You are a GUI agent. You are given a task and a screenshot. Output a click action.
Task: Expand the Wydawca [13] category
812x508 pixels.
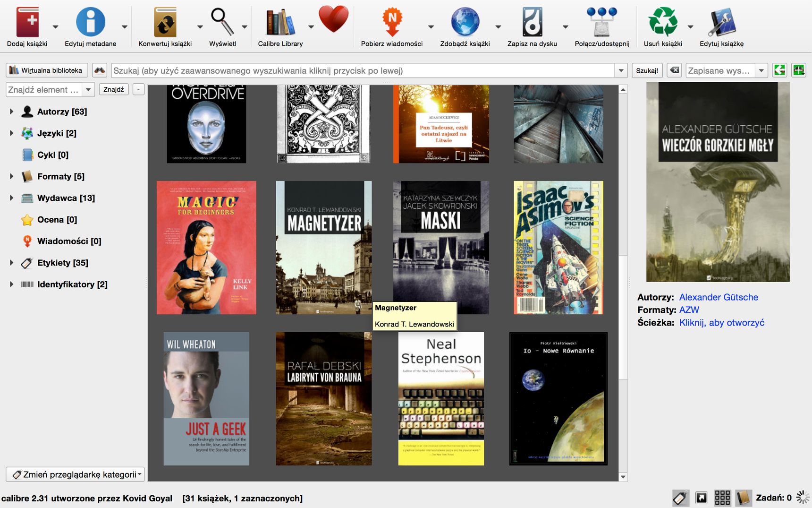(11, 198)
